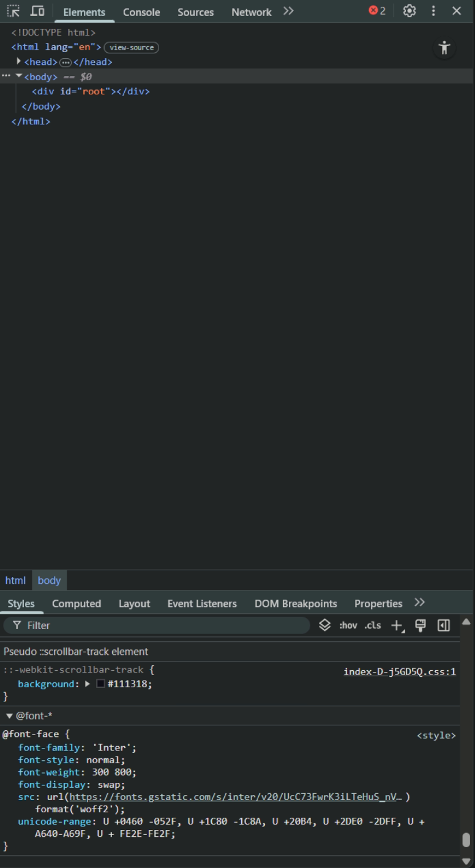
Task: Click the #111318 background color swatch
Action: (x=100, y=684)
